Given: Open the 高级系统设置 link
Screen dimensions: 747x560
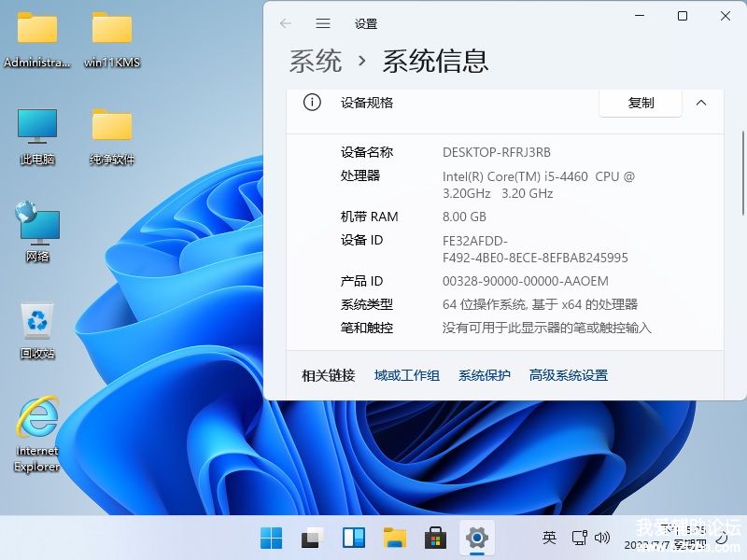Looking at the screenshot, I should coord(569,375).
